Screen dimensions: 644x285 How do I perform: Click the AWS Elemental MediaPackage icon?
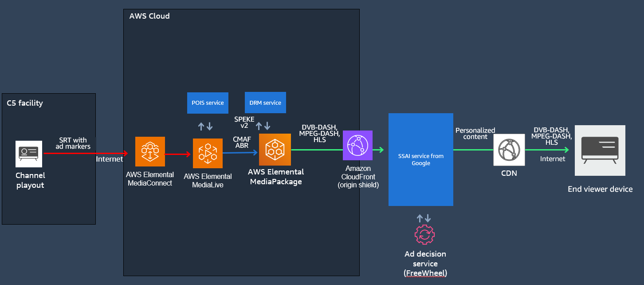(275, 150)
